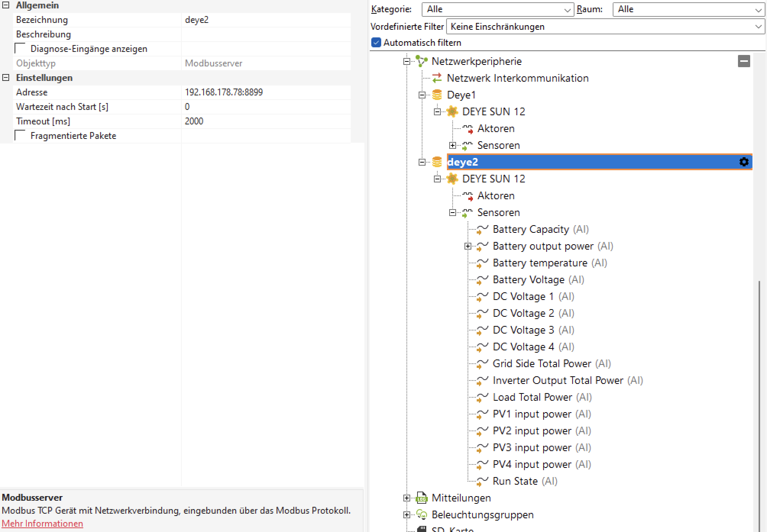Click the Mitteilungen log icon

pos(421,498)
